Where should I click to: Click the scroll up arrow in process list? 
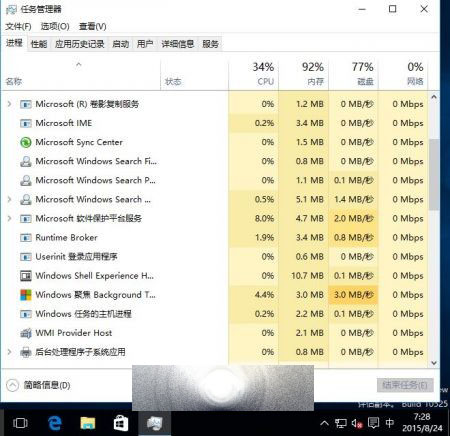click(434, 97)
